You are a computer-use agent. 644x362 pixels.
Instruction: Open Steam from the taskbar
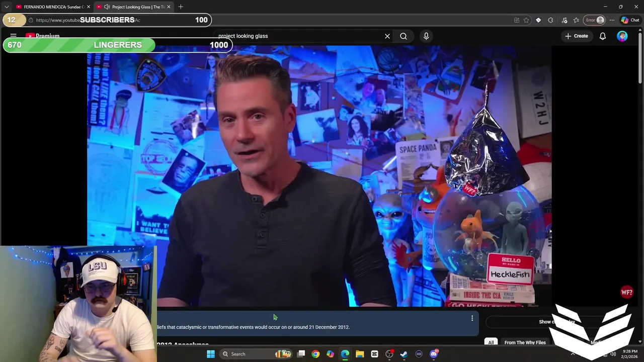(x=404, y=354)
